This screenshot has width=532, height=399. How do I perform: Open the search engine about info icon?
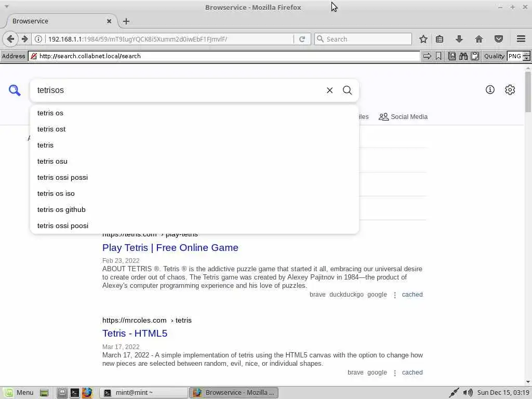pos(490,89)
